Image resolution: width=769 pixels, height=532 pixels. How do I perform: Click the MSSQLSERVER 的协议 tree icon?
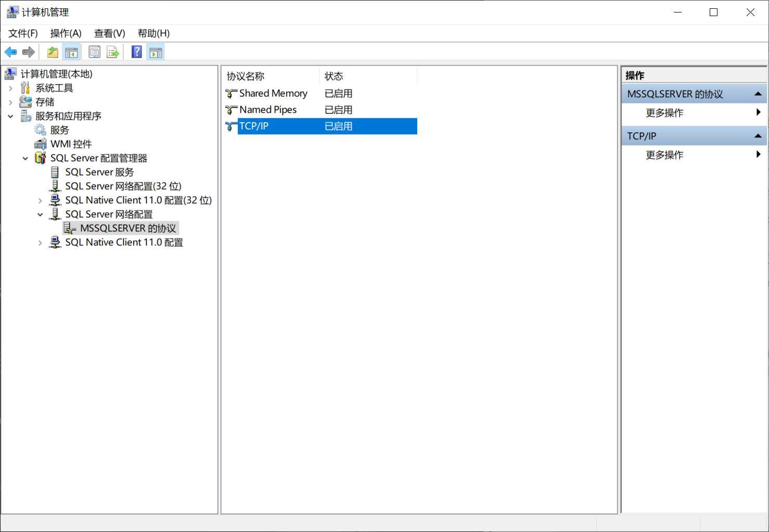(70, 228)
